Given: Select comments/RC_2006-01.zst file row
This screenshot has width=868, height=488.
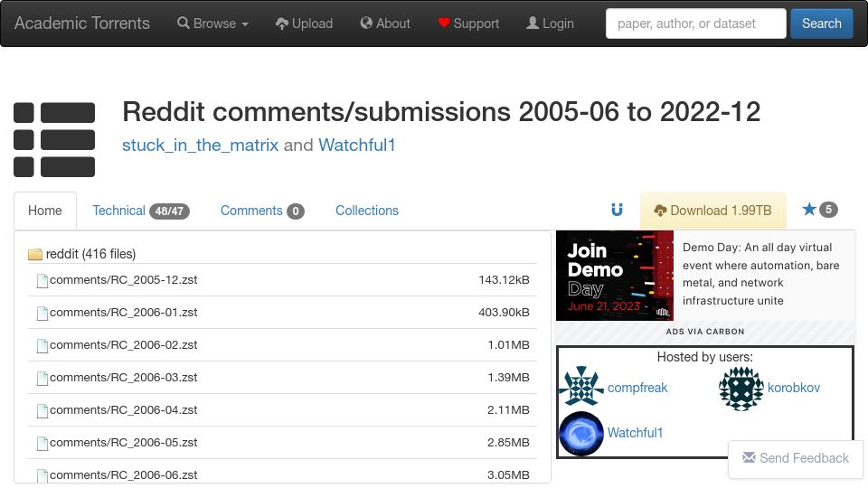Looking at the screenshot, I should 282,313.
